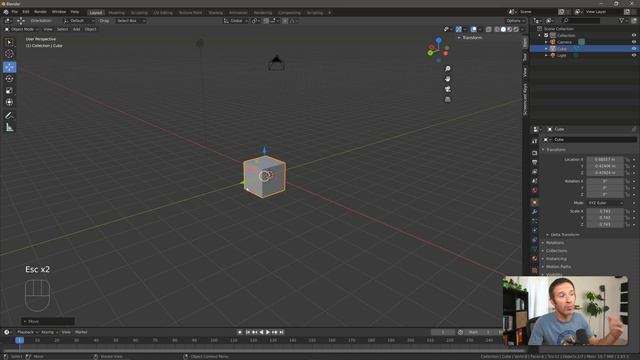Click the Blender logo menu icon

pos(6,12)
